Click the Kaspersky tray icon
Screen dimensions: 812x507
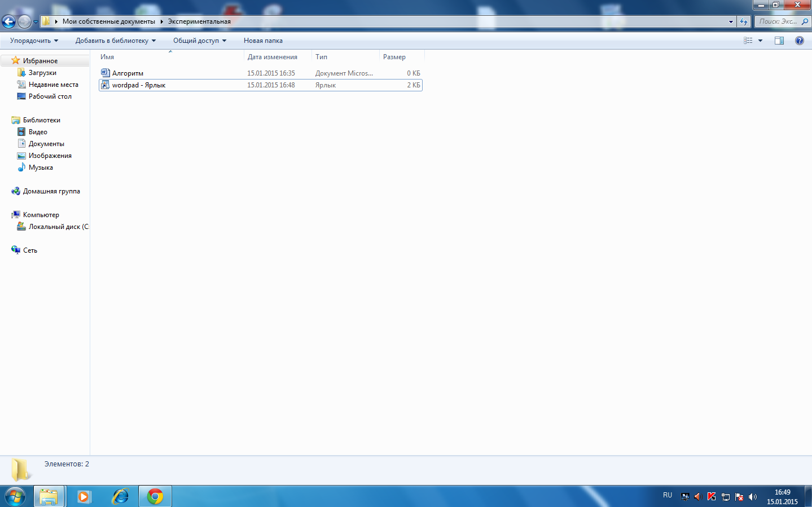tap(712, 497)
